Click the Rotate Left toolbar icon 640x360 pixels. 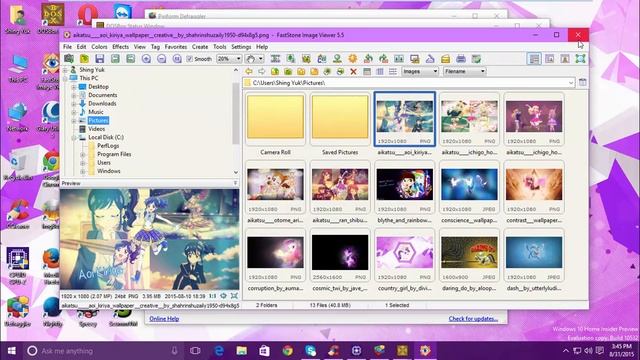368,59
